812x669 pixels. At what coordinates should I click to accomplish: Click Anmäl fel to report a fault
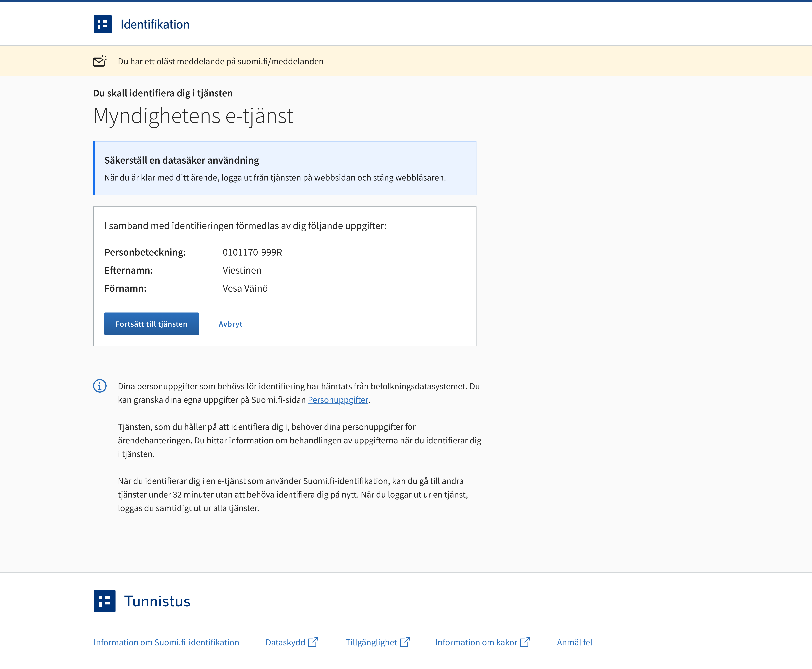point(574,642)
